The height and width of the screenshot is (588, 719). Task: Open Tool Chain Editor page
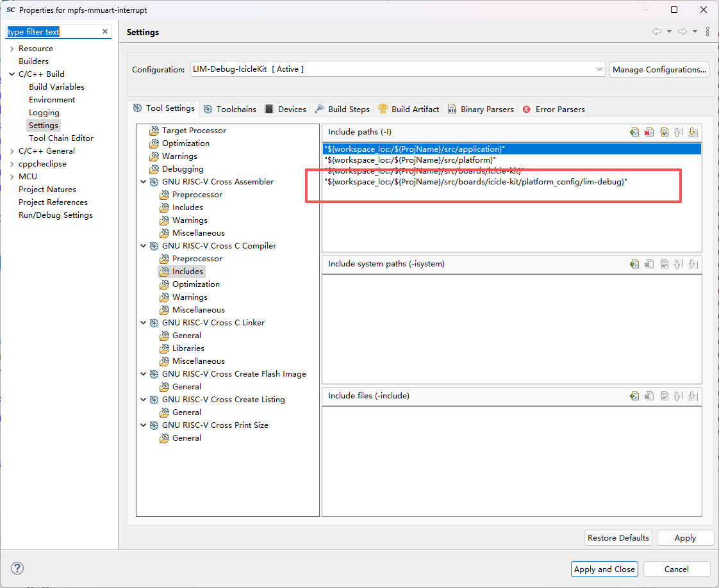(x=61, y=138)
